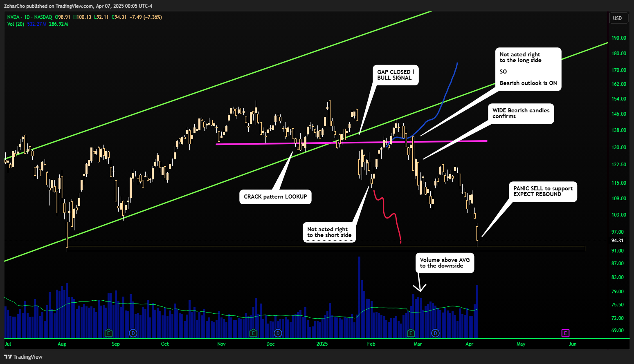
Task: Click the Feb label on the time axis
Action: click(x=371, y=344)
